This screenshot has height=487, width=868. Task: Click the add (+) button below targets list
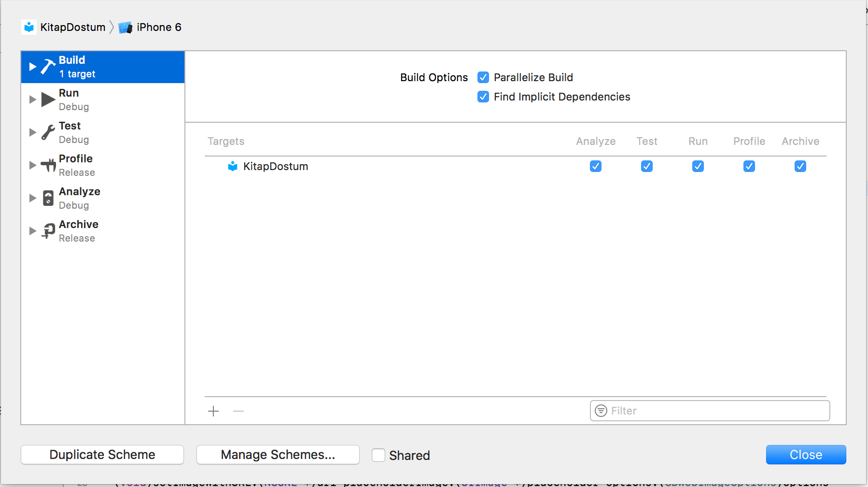tap(213, 411)
